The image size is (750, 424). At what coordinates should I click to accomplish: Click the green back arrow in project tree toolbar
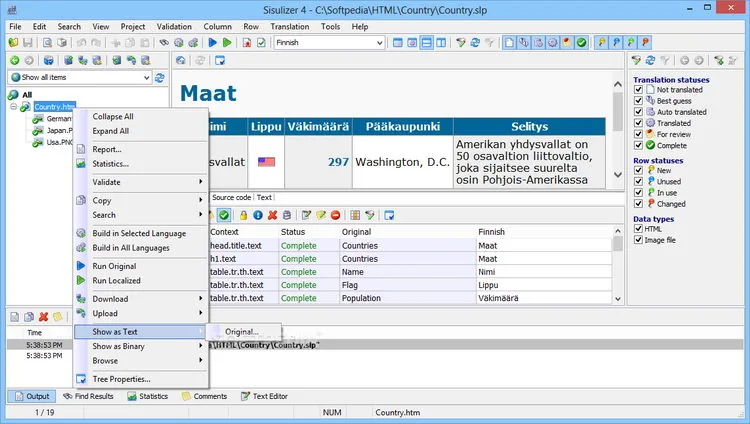tap(14, 60)
